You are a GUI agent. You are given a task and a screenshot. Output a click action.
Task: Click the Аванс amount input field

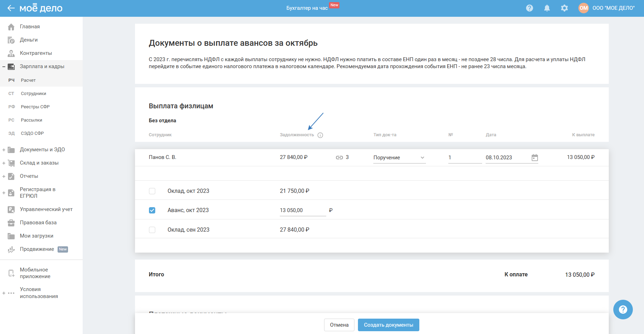(302, 210)
